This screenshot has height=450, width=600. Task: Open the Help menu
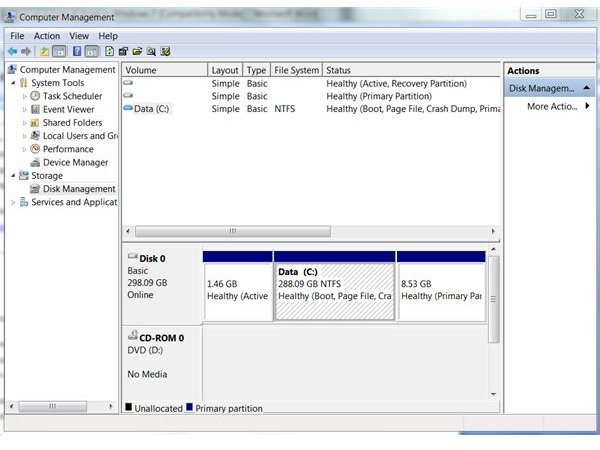(x=108, y=36)
